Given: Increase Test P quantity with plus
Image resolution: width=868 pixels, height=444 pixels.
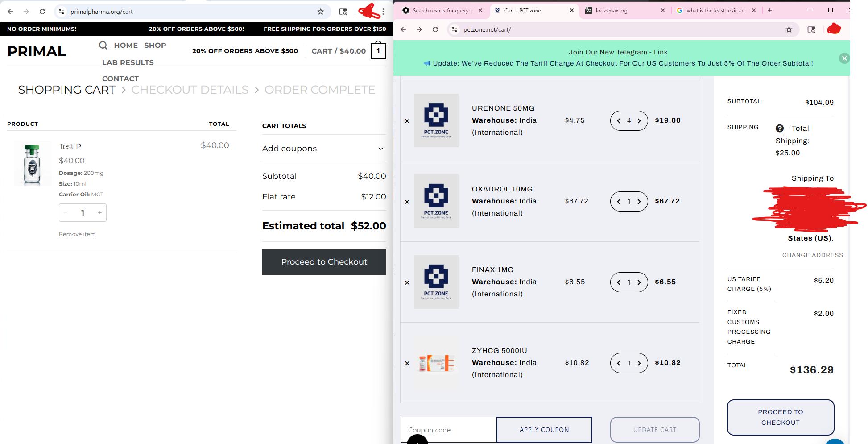Looking at the screenshot, I should pyautogui.click(x=100, y=213).
